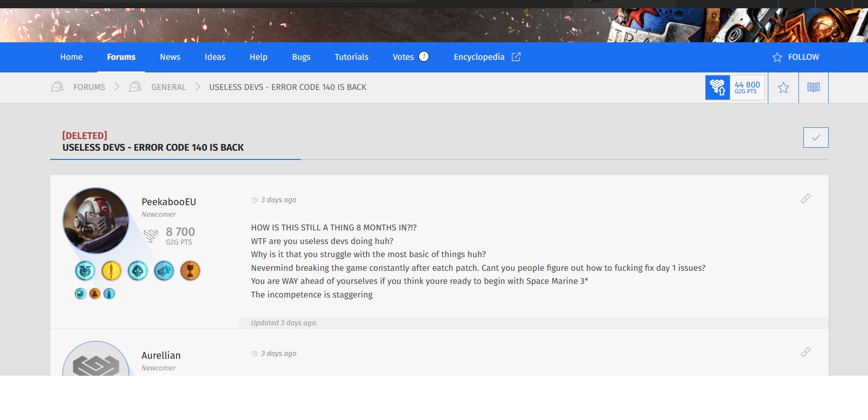
Task: Click the Encyclopedia external link icon
Action: [516, 57]
